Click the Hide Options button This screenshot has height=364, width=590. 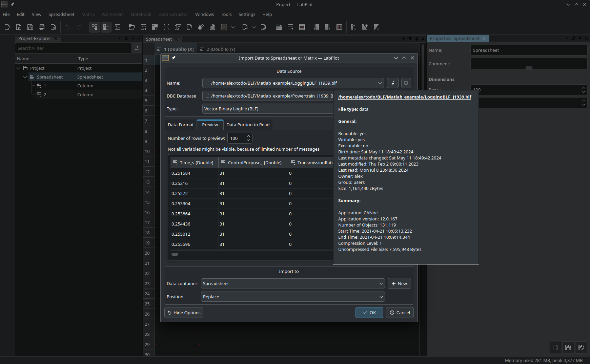point(184,313)
